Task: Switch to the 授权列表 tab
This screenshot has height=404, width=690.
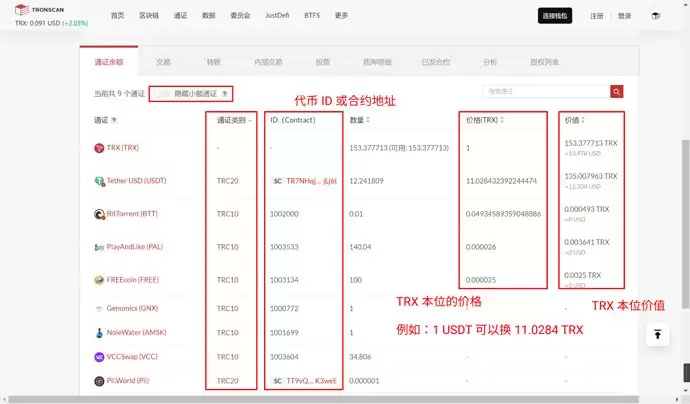Action: (544, 62)
